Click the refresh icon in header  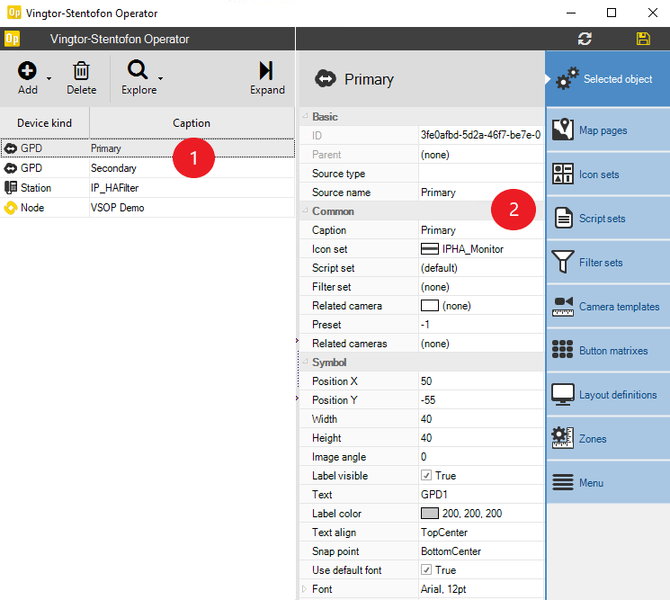coord(585,39)
